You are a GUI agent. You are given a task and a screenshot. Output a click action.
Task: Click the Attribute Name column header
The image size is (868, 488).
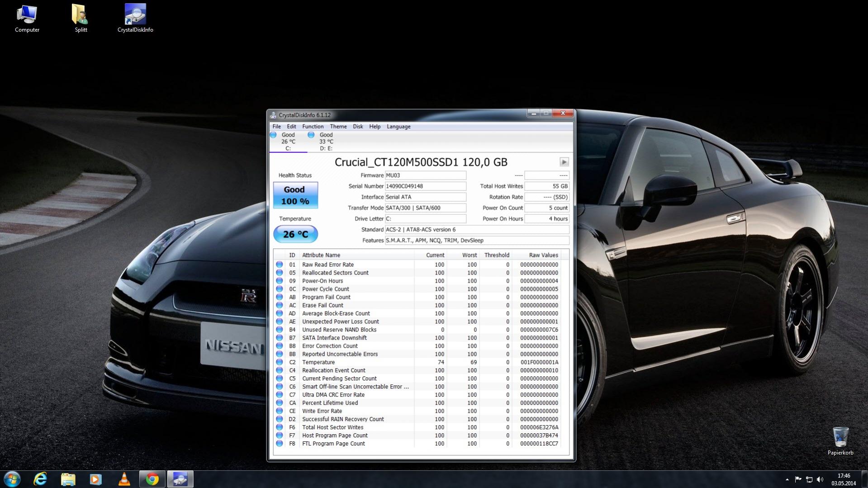356,255
